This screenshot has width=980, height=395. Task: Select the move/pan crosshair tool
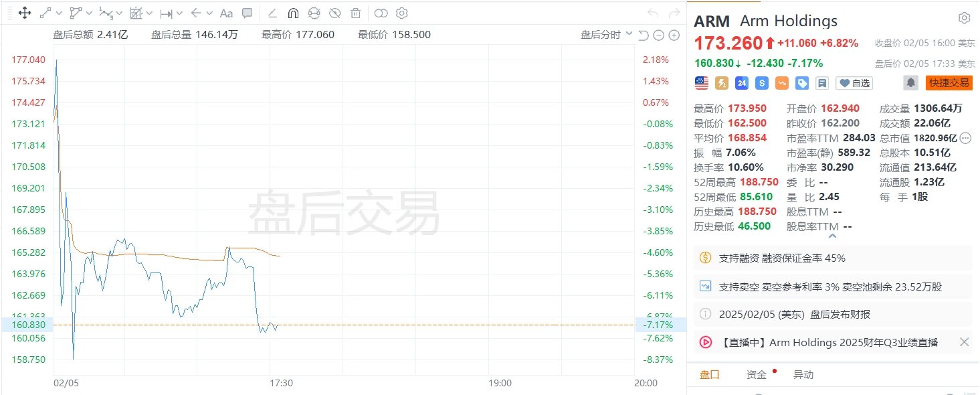click(25, 13)
